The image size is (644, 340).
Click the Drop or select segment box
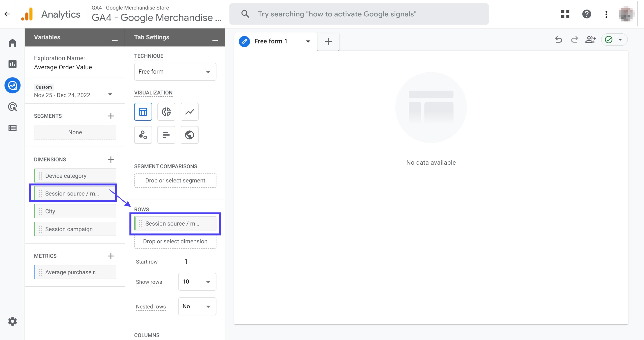coord(175,181)
